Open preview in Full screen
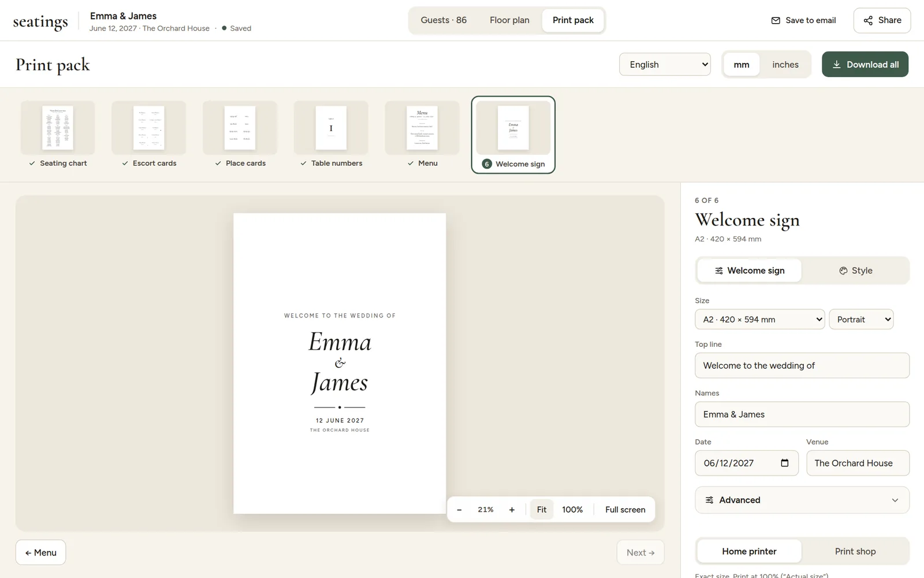Image resolution: width=924 pixels, height=578 pixels. point(625,510)
